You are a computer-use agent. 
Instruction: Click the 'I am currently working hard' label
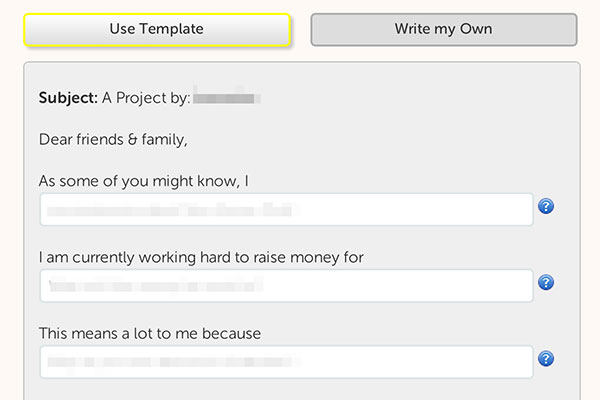pyautogui.click(x=201, y=257)
